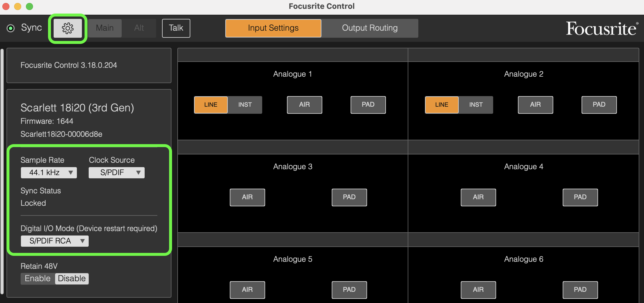Enable PAD on Analogue 5
Image resolution: width=644 pixels, height=303 pixels.
coord(349,290)
